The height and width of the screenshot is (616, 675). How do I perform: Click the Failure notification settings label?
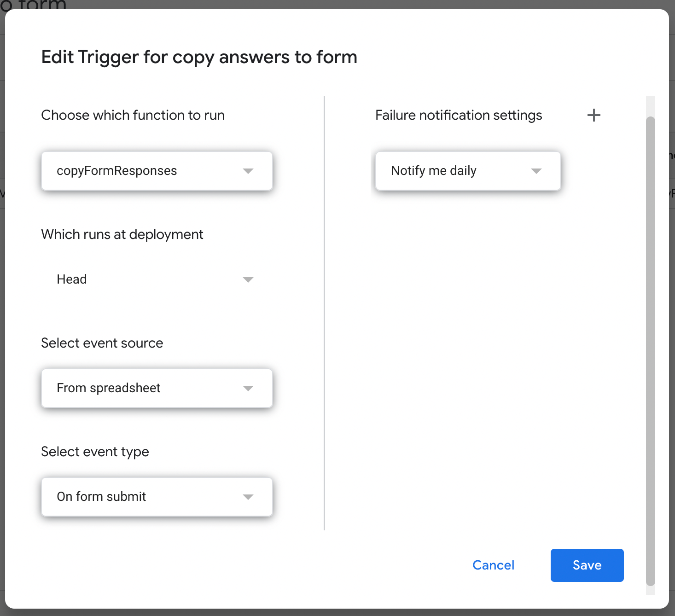point(459,115)
